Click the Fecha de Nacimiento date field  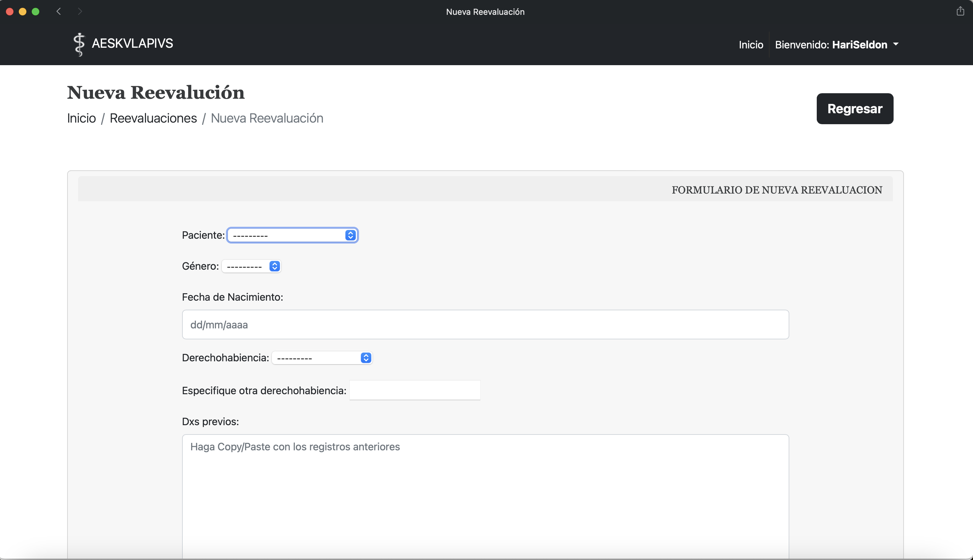tap(485, 325)
